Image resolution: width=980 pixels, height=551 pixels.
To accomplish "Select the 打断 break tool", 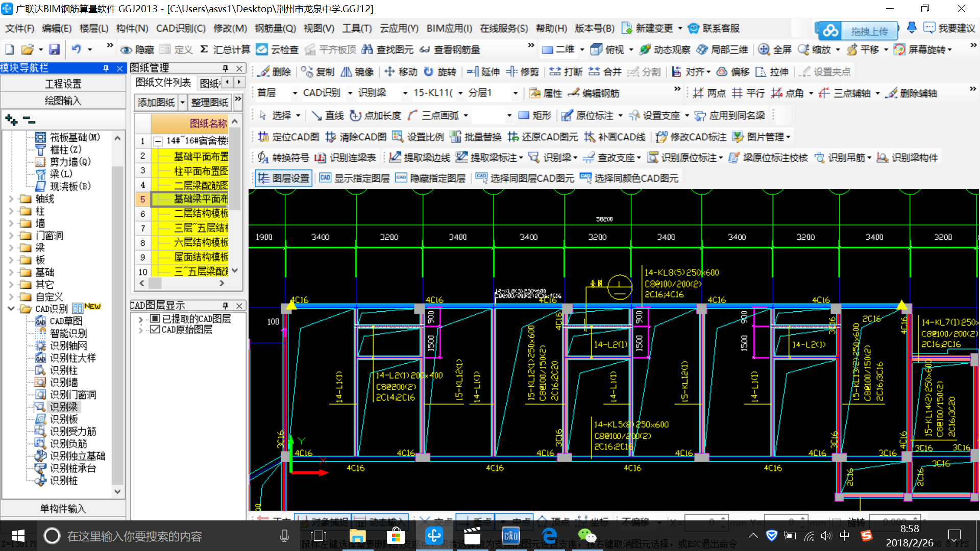I will click(566, 72).
